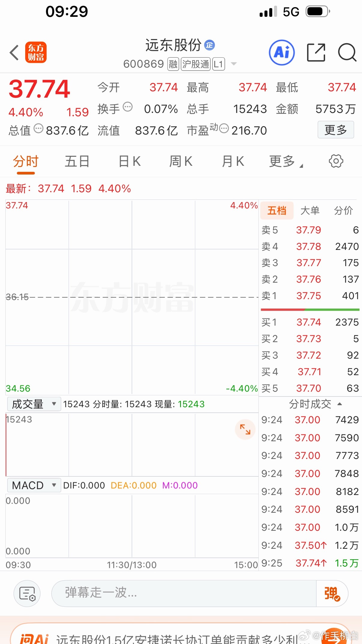362x644 pixels.
Task: Tap the 卖1 price 37.75 row
Action: click(310, 296)
